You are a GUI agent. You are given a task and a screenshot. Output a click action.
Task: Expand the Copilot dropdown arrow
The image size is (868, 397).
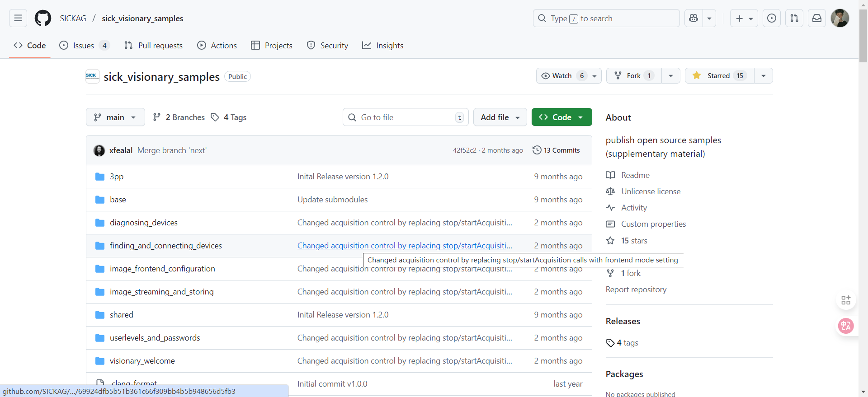[709, 18]
